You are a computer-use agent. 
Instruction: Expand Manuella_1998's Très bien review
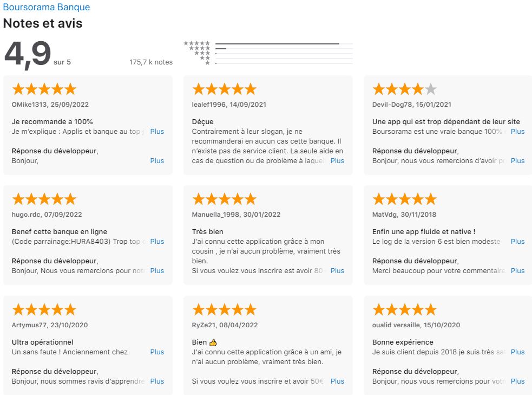337,271
